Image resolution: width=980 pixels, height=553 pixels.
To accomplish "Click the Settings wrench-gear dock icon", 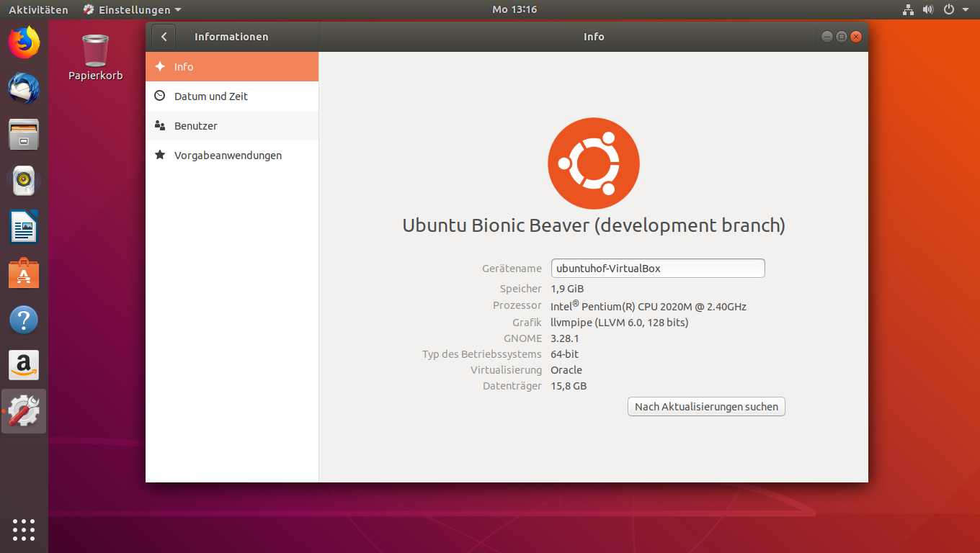I will tap(24, 411).
